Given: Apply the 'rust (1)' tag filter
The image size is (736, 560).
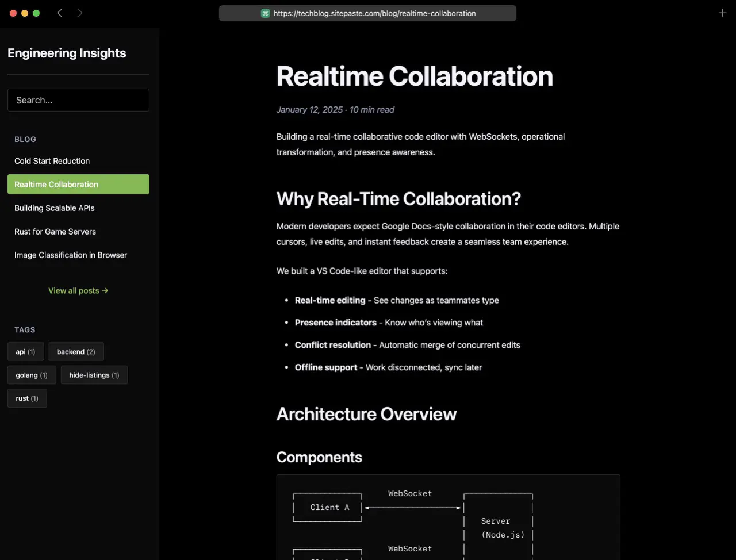Looking at the screenshot, I should (26, 398).
